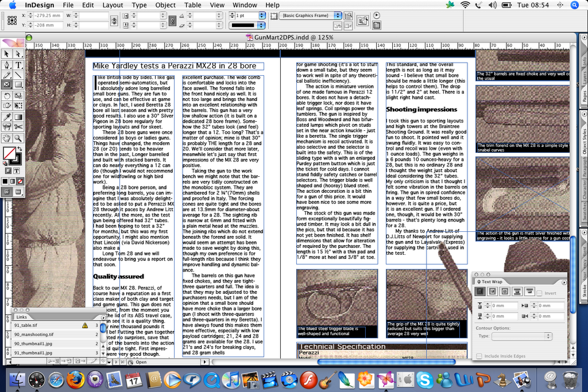The image size is (588, 392).
Task: Switch to Normal view mode in toolbox
Action: tap(7, 192)
